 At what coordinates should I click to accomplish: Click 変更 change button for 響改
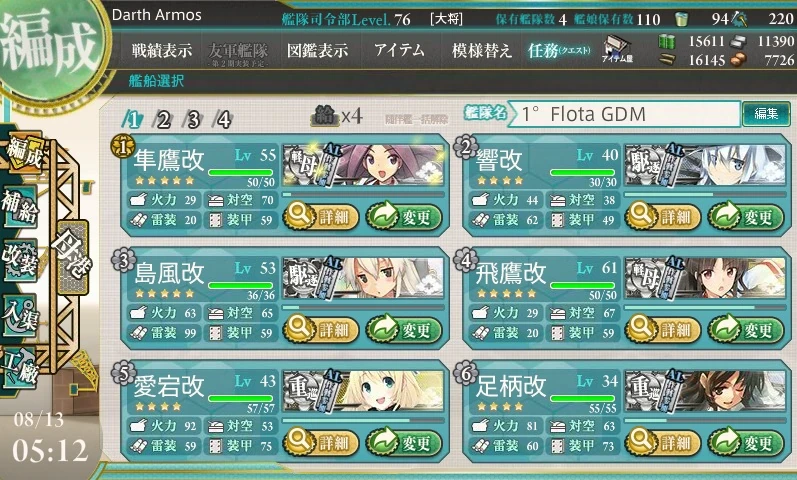(746, 217)
